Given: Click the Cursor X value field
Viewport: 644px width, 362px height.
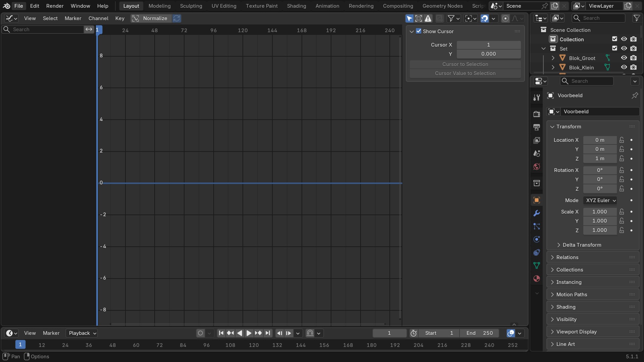Looking at the screenshot, I should pyautogui.click(x=489, y=45).
